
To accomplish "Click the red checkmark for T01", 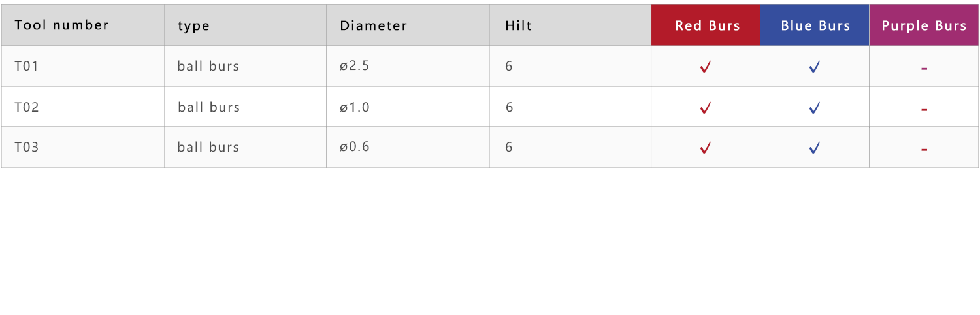I will [x=705, y=67].
